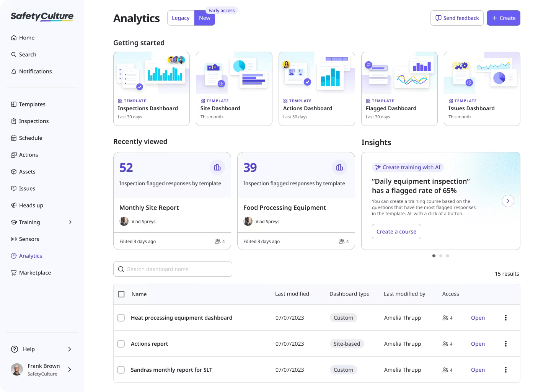The image size is (551, 392).
Task: Open kebab menu for Actions report row
Action: [x=506, y=344]
